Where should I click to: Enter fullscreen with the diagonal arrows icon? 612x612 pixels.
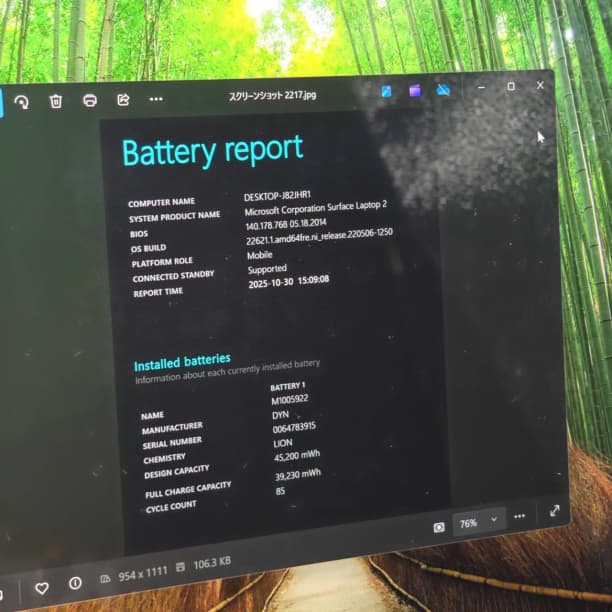(555, 511)
